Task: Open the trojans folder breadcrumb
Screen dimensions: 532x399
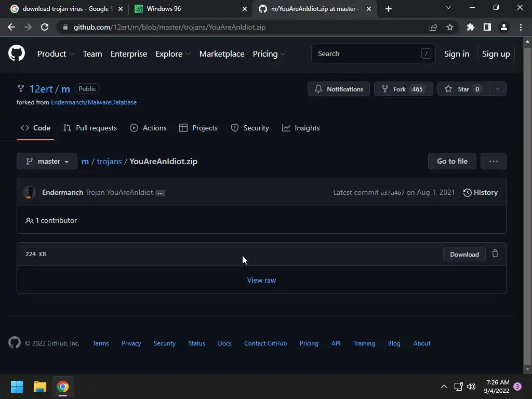Action: [109, 161]
